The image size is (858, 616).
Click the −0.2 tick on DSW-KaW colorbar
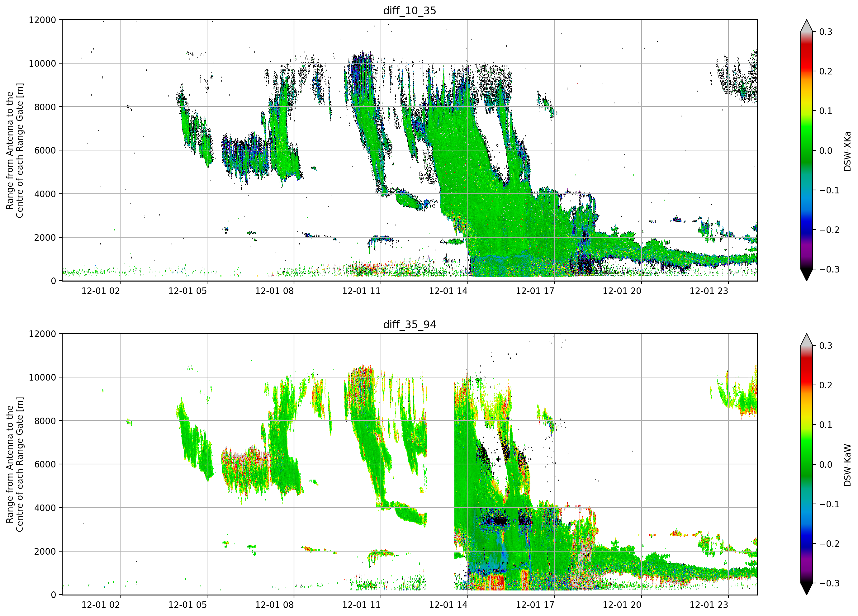[829, 544]
